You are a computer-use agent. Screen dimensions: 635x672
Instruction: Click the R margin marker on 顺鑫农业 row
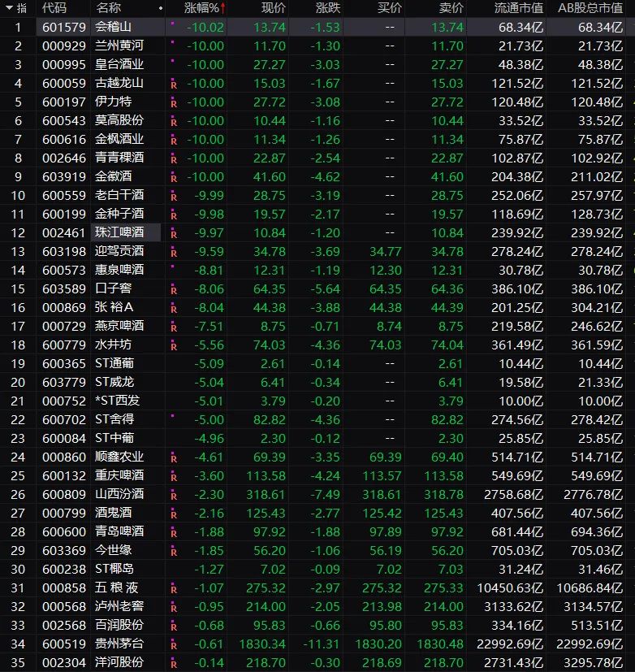pyautogui.click(x=174, y=458)
